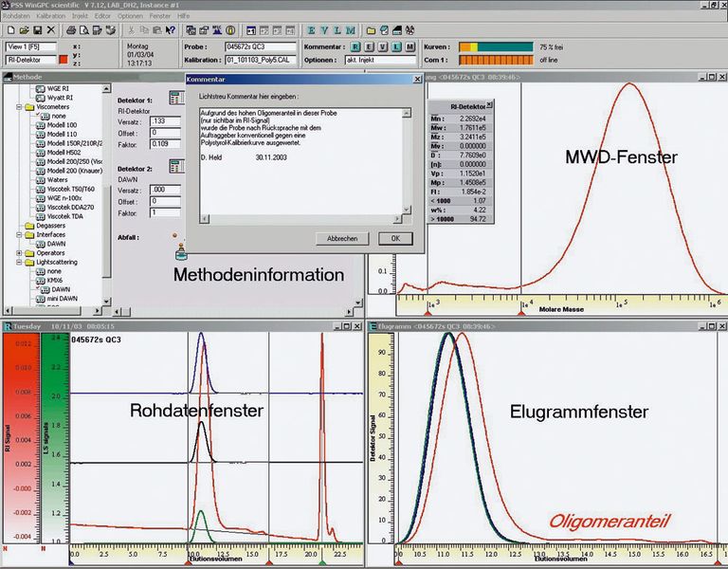728x569 pixels.
Task: Select checked 'none' under Viscometers
Action: (x=59, y=116)
